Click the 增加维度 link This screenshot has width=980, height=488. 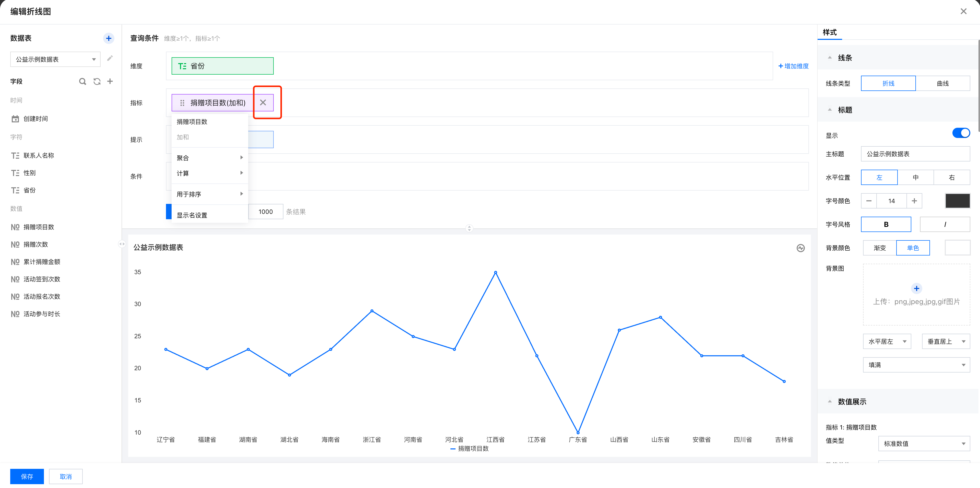[793, 66]
